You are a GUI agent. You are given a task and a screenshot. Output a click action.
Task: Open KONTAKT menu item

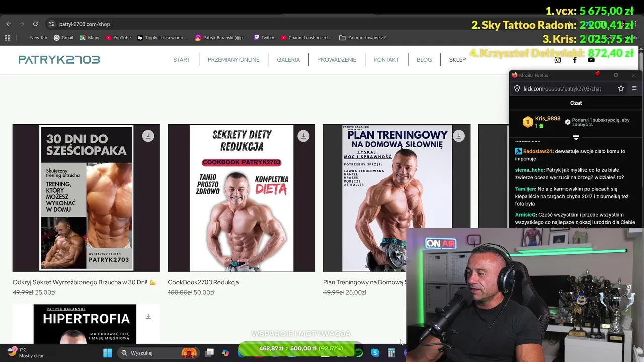coord(386,60)
